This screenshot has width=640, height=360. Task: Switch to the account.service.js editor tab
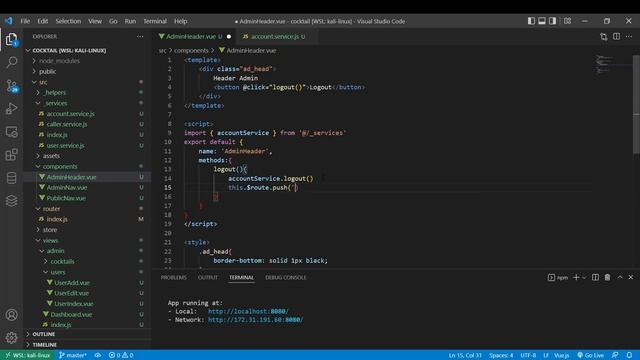coord(274,36)
